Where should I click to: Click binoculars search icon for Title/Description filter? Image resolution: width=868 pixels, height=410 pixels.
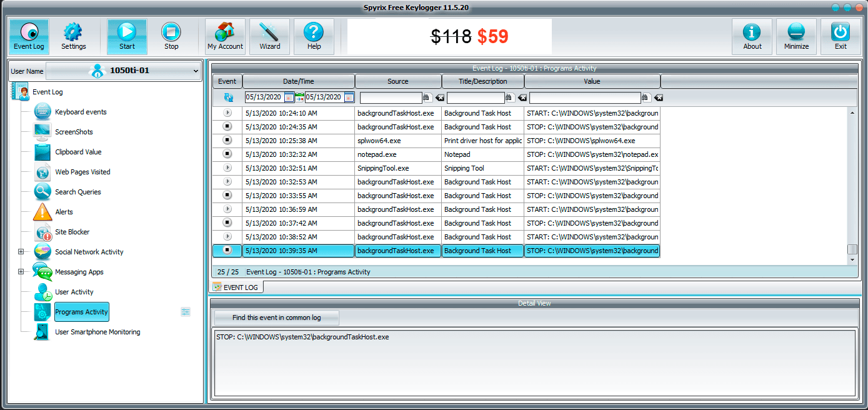point(510,97)
